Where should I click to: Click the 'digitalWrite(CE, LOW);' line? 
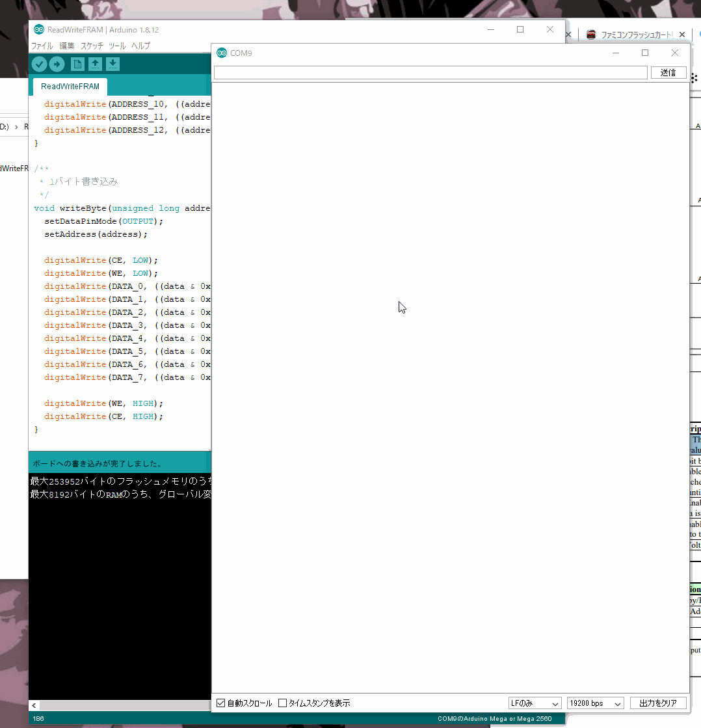(101, 260)
